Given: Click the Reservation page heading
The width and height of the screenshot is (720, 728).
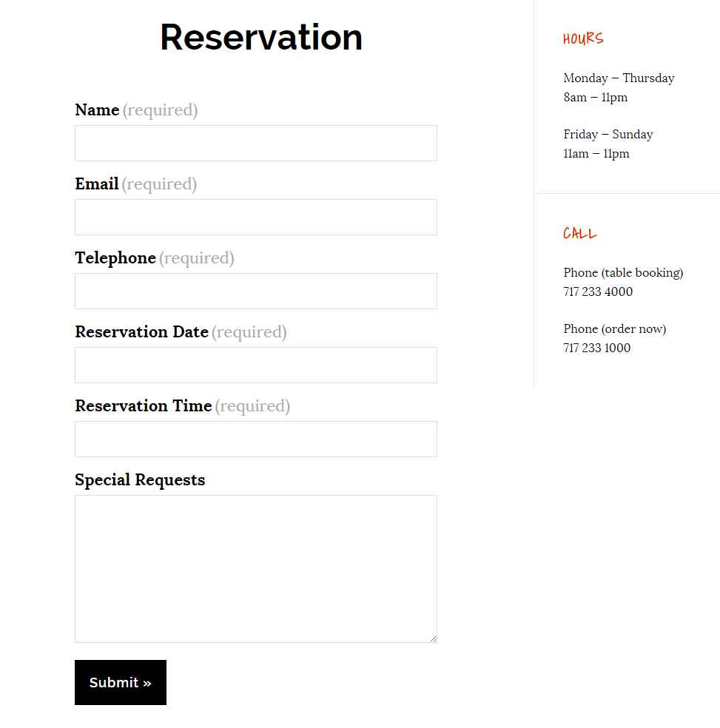Looking at the screenshot, I should [x=261, y=37].
